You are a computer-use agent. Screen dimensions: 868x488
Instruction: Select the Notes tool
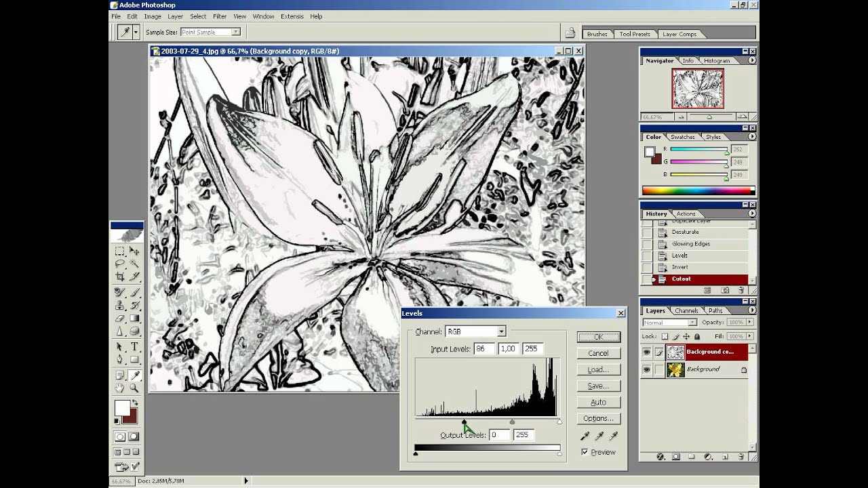[x=120, y=375]
